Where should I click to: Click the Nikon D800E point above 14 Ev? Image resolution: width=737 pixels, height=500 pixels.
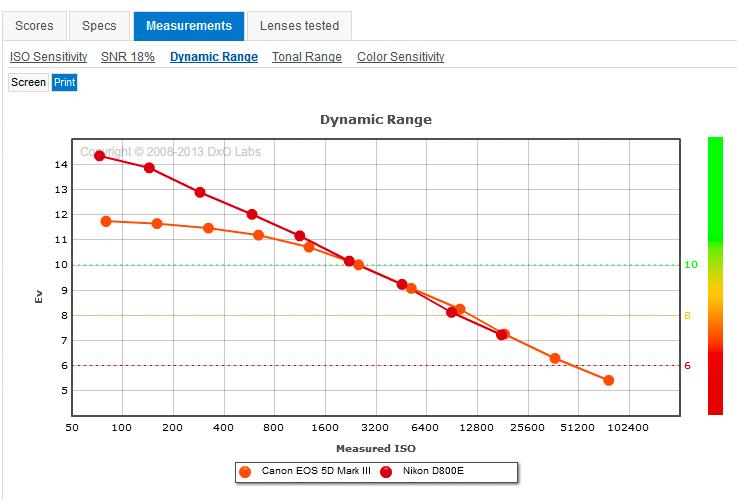[x=99, y=156]
